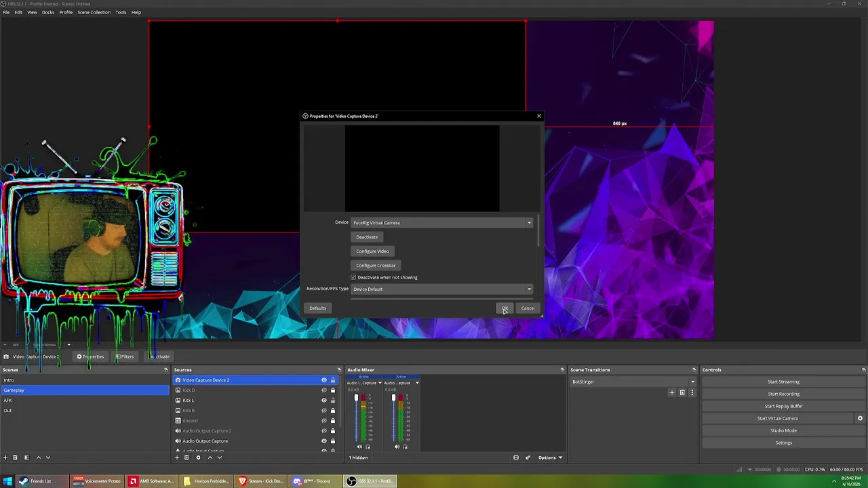Image resolution: width=868 pixels, height=488 pixels.
Task: Confirm properties dialog with OK
Action: [x=505, y=308]
